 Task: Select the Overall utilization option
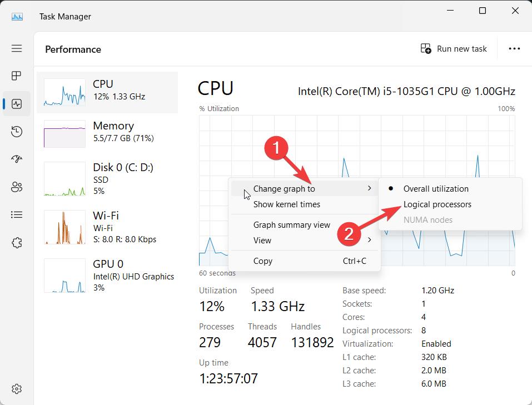tap(436, 189)
